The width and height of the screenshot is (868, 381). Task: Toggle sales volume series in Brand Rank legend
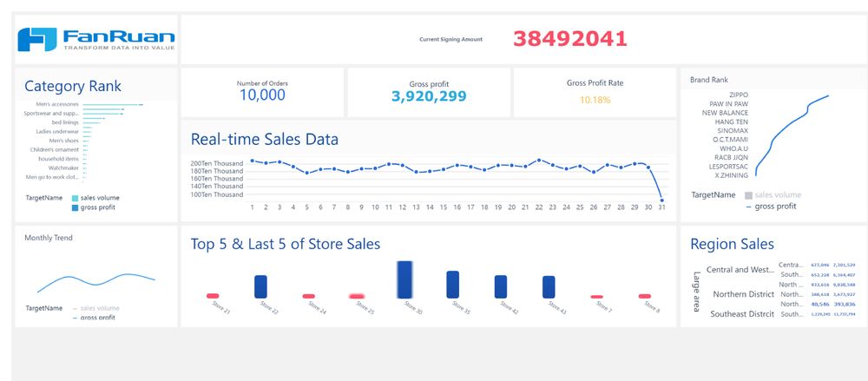tap(778, 195)
